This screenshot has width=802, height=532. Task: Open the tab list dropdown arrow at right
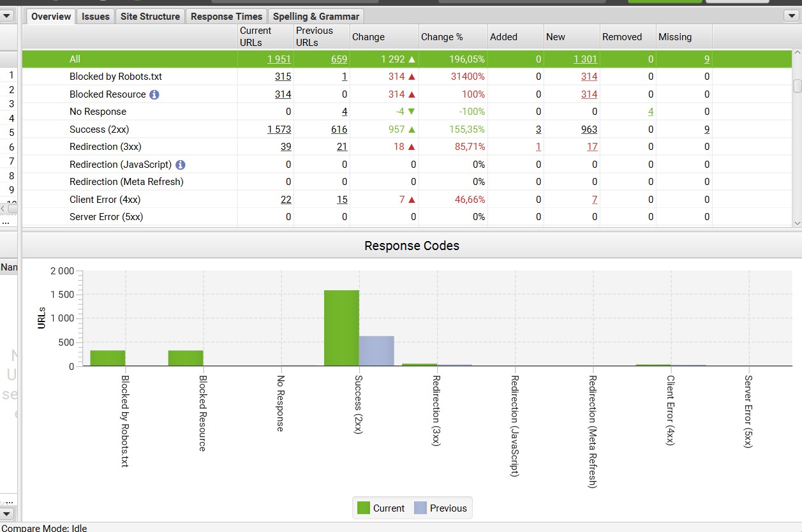790,16
